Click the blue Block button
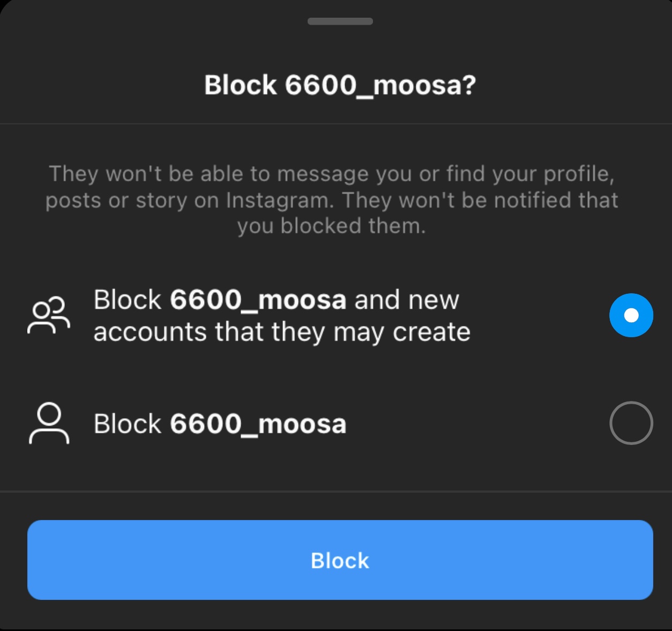 pyautogui.click(x=340, y=560)
